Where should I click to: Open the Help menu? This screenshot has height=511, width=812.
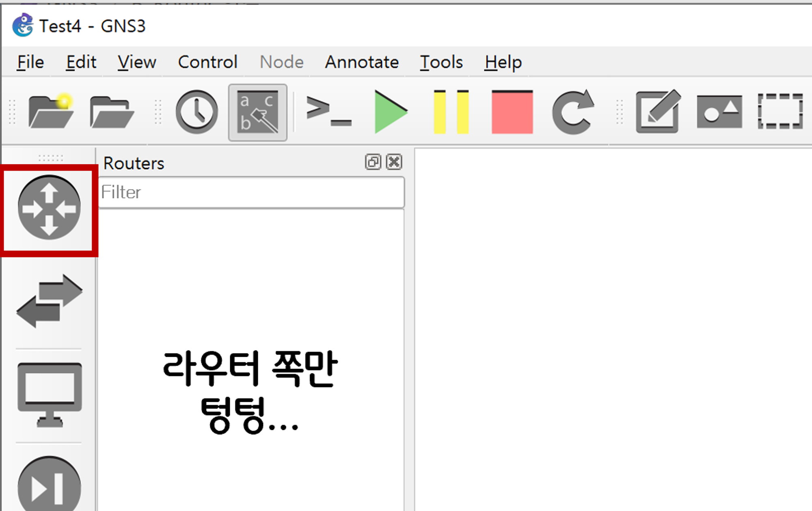503,62
